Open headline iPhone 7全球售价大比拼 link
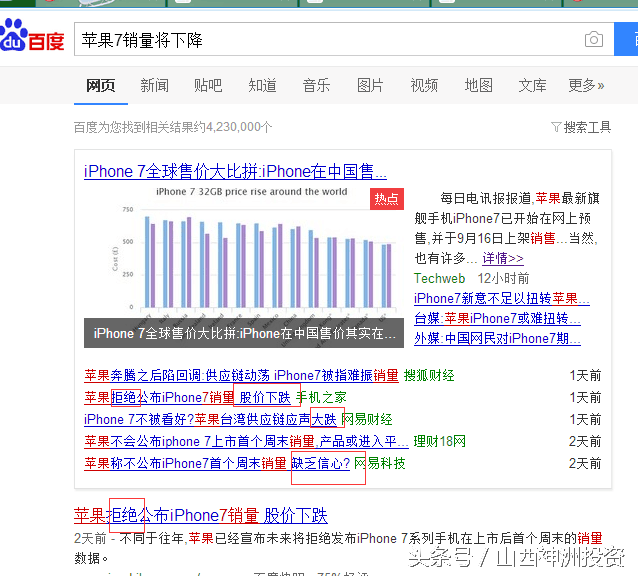This screenshot has width=638, height=576. [x=235, y=171]
